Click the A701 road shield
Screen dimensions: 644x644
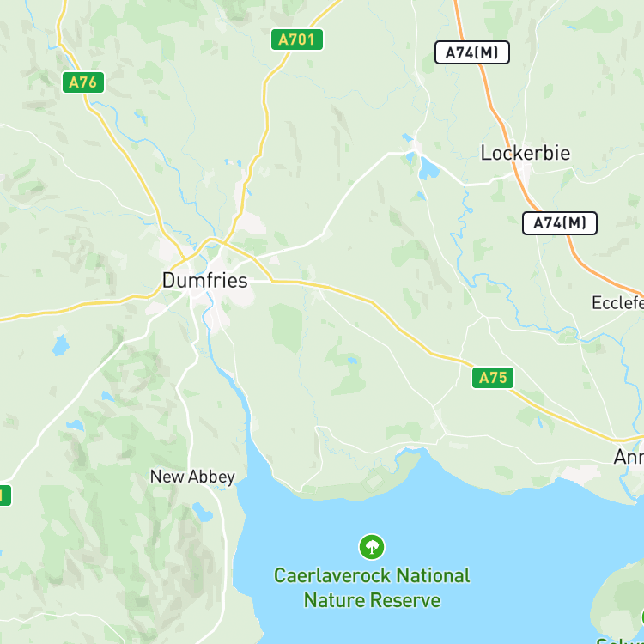(297, 39)
